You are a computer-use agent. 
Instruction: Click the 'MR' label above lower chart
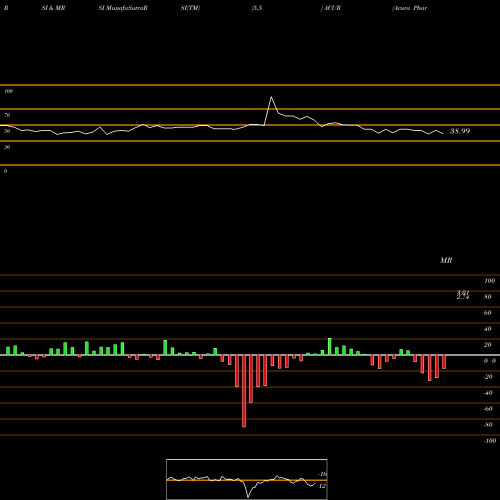446,260
